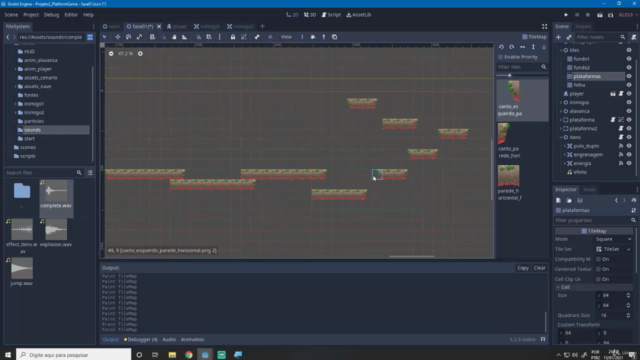Click the canvas horizontal scrollbar
The width and height of the screenshot is (640, 360).
pyautogui.click(x=411, y=257)
